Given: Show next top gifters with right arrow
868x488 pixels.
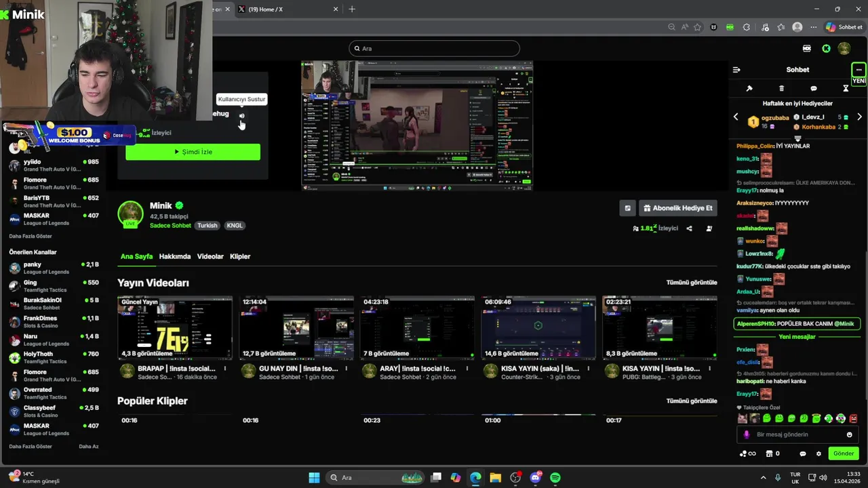Looking at the screenshot, I should coord(859,117).
